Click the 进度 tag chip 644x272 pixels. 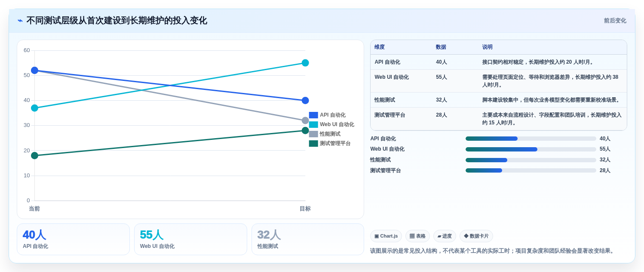445,236
